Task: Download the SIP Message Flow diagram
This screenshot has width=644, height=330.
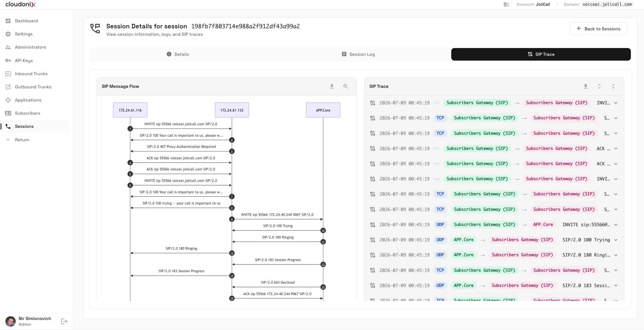Action: 332,86
